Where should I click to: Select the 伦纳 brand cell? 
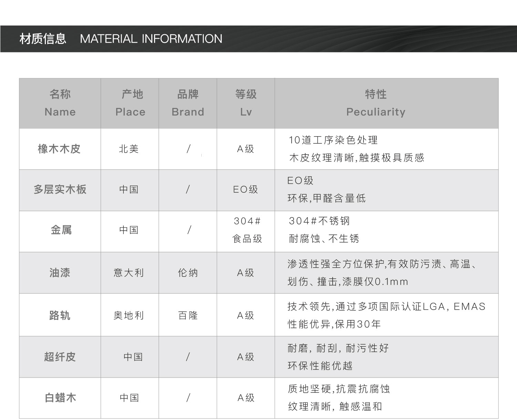(188, 273)
